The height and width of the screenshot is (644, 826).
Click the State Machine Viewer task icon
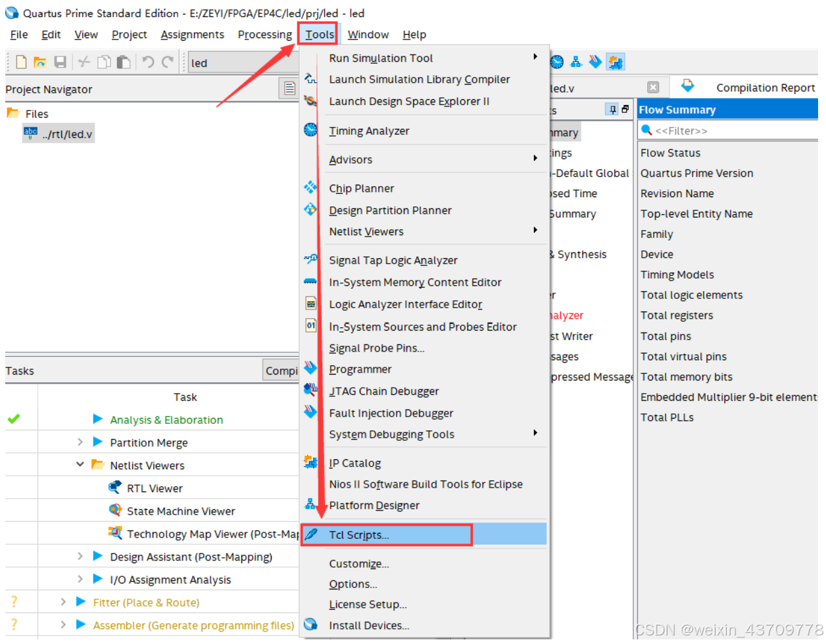(115, 510)
